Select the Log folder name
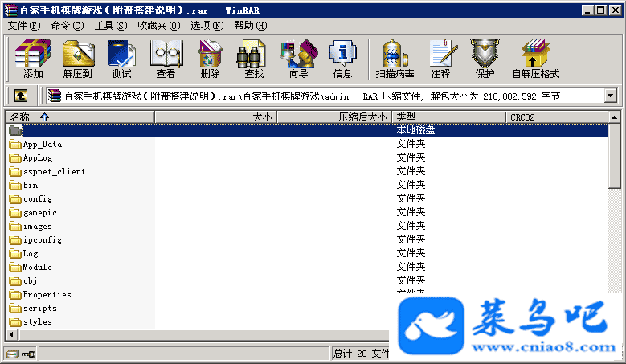626x364 pixels. tap(31, 253)
